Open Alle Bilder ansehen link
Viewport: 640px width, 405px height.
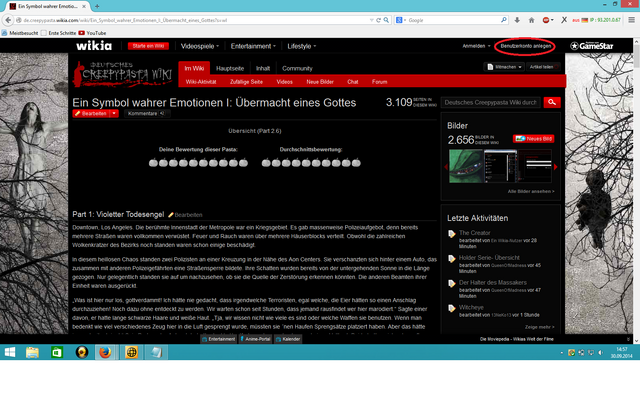coord(531,191)
